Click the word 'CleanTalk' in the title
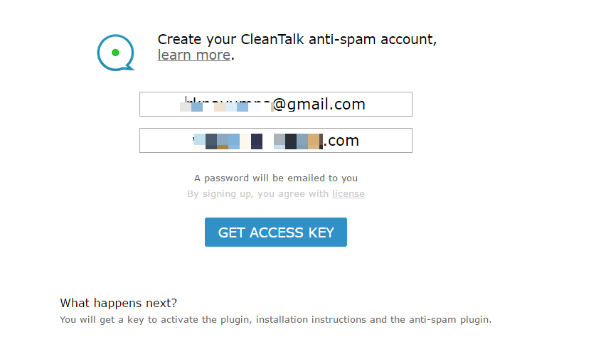Image resolution: width=591 pixels, height=364 pixels. pyautogui.click(x=272, y=40)
